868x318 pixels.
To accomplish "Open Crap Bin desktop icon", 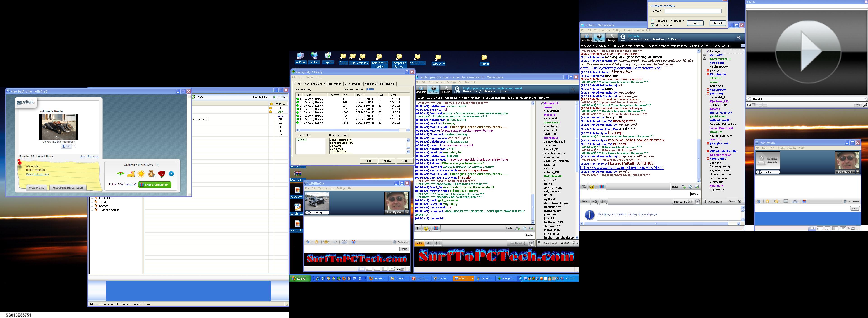I will pos(328,58).
